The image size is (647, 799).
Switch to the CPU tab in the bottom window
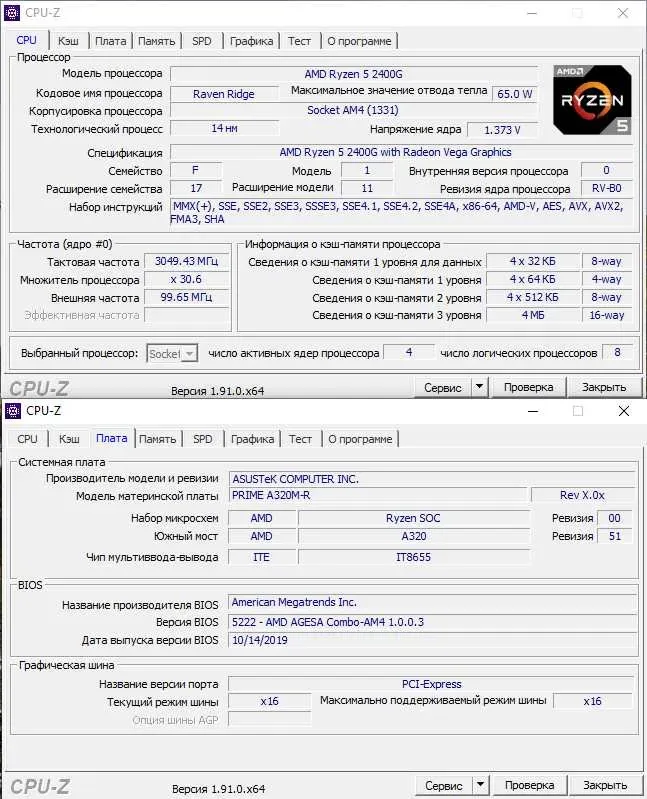coord(27,439)
